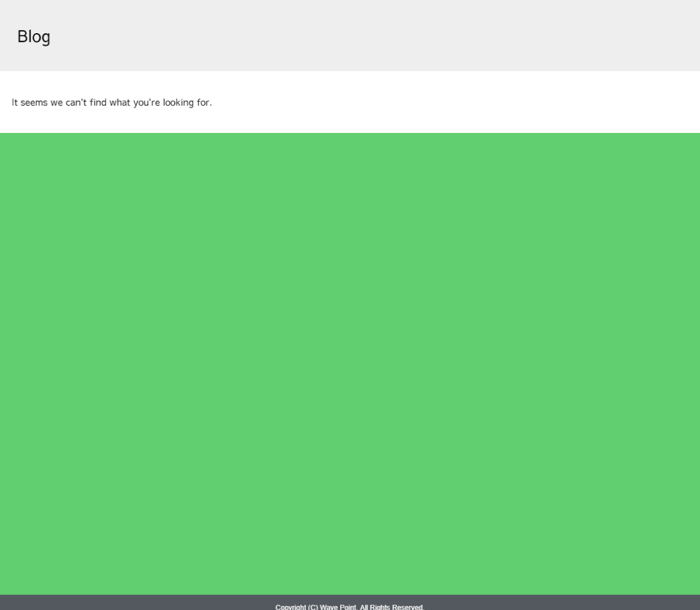Image resolution: width=700 pixels, height=610 pixels.
Task: Click the word "Copyright" in the footer
Action: click(290, 607)
